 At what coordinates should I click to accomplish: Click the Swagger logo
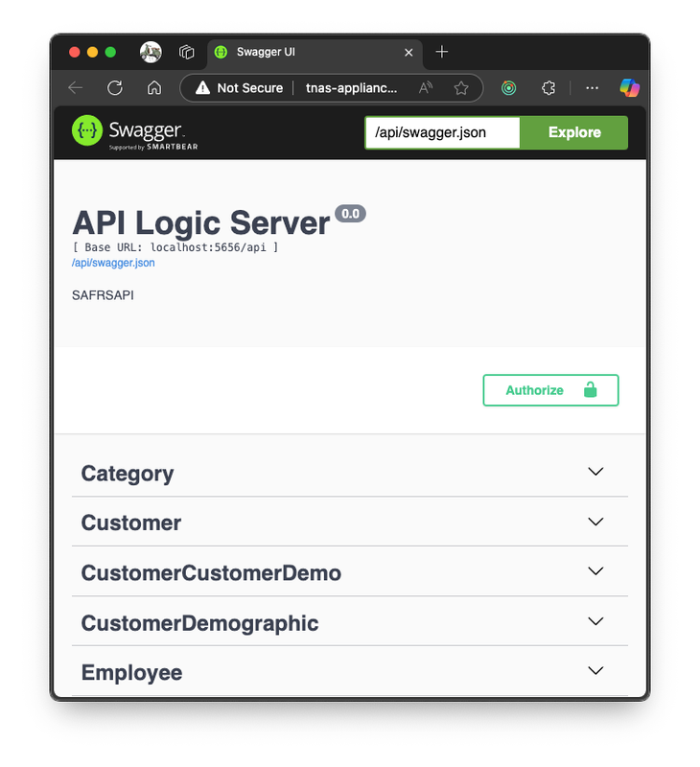tap(135, 132)
